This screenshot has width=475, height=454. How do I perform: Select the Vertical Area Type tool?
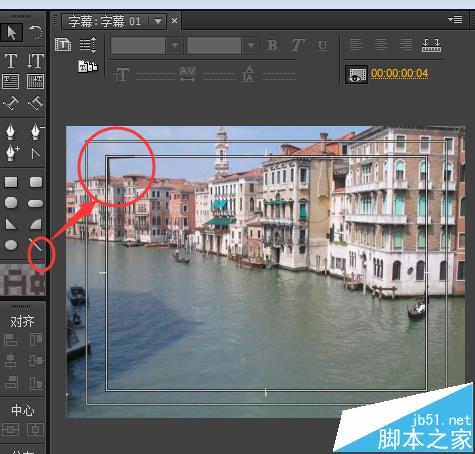click(35, 81)
